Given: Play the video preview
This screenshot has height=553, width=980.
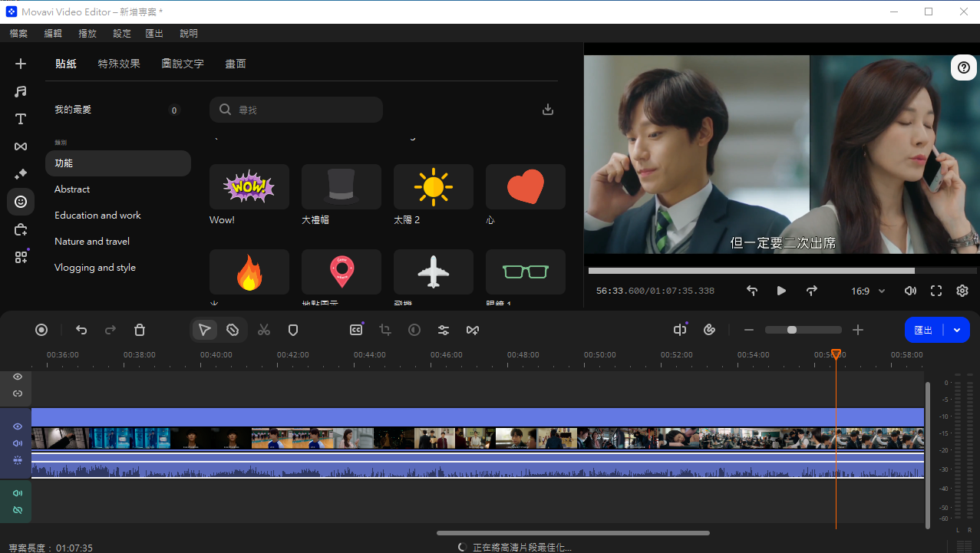Looking at the screenshot, I should 781,291.
